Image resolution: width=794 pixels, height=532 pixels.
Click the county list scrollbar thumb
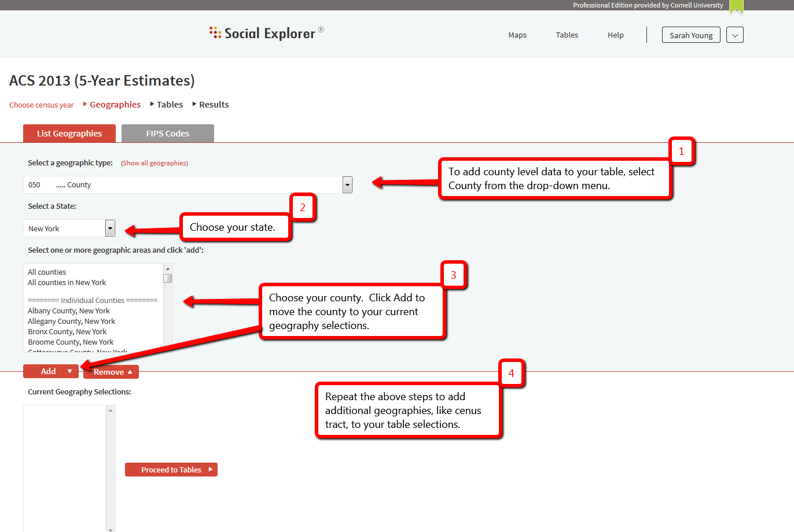click(x=168, y=278)
